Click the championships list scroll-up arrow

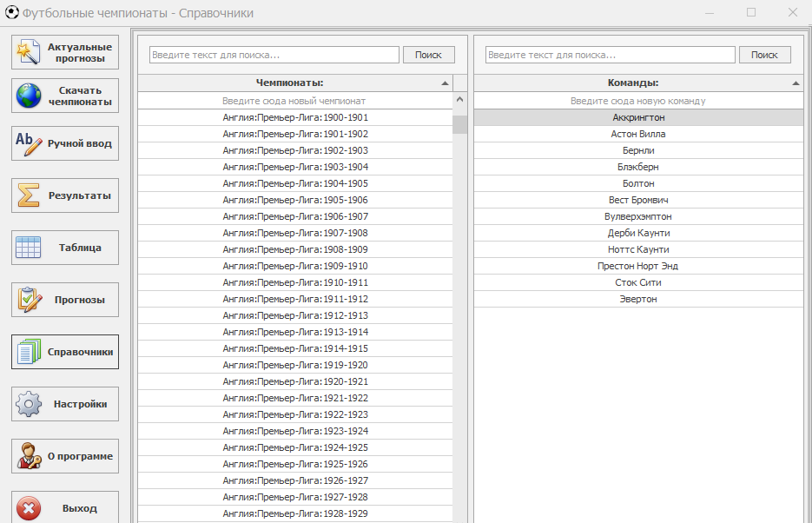coord(459,99)
